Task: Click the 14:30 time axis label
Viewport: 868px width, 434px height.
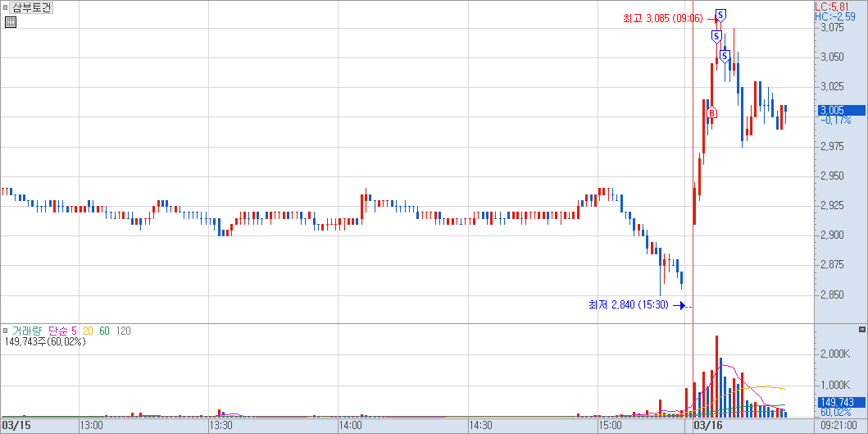Action: pos(481,426)
